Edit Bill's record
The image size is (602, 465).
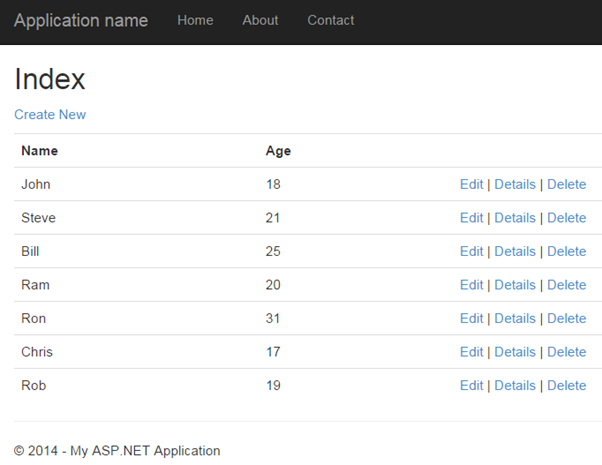[471, 251]
